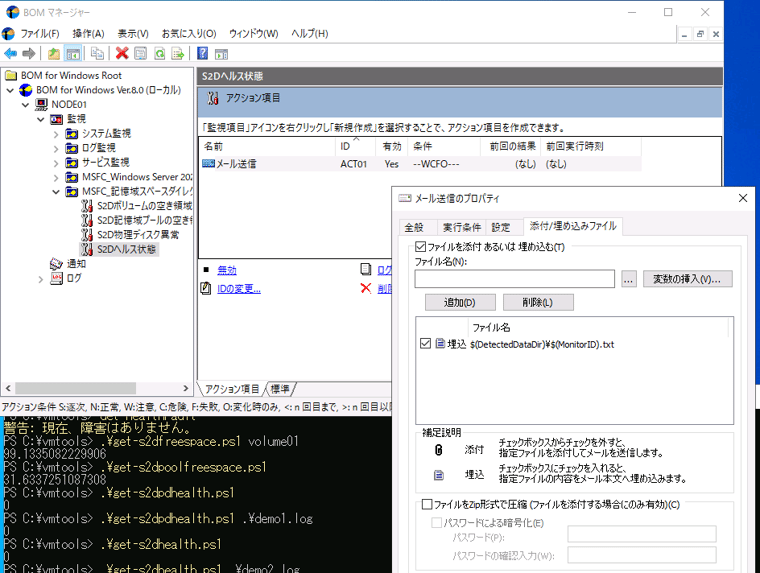Click the IDの変更... link
Viewport: 760px width, 573px height.
point(239,289)
